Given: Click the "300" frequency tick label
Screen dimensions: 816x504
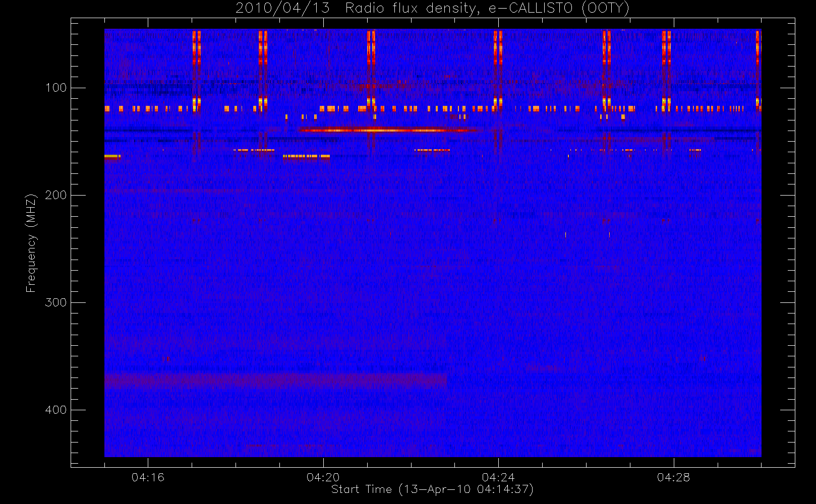Looking at the screenshot, I should pos(56,302).
